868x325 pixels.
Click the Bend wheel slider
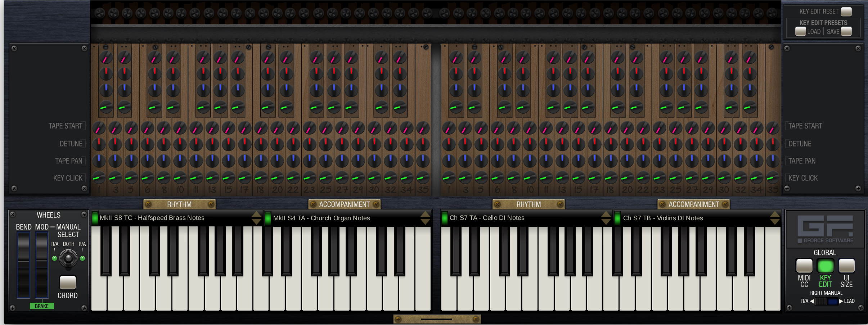pyautogui.click(x=24, y=265)
